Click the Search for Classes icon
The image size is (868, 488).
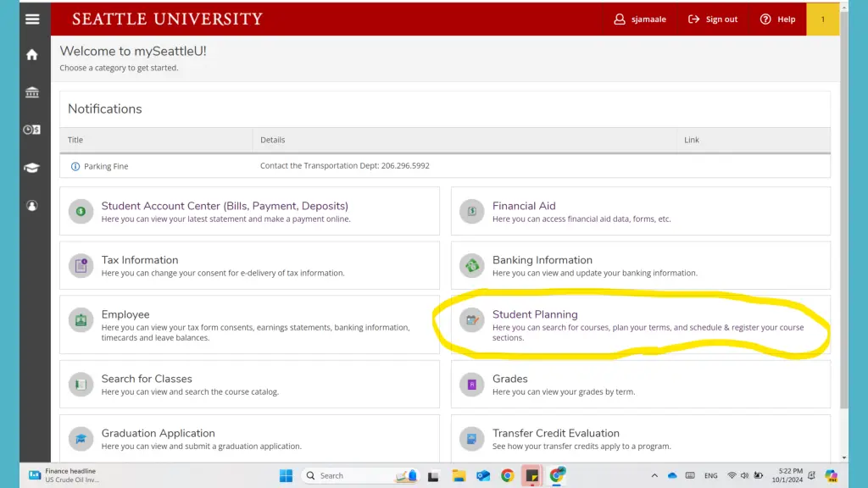point(81,384)
